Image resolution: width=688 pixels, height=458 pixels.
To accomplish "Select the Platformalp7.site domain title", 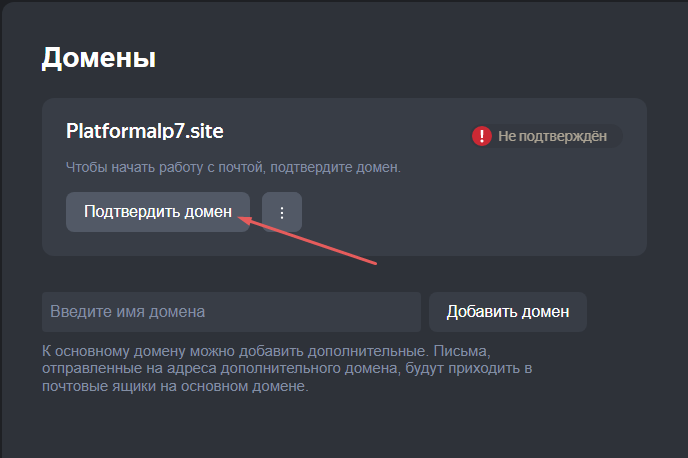I will click(x=144, y=131).
